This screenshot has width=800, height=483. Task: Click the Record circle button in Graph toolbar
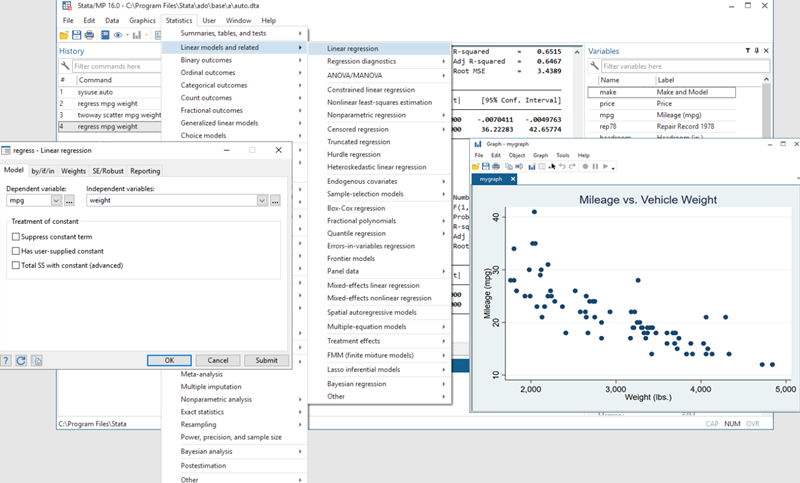point(585,166)
